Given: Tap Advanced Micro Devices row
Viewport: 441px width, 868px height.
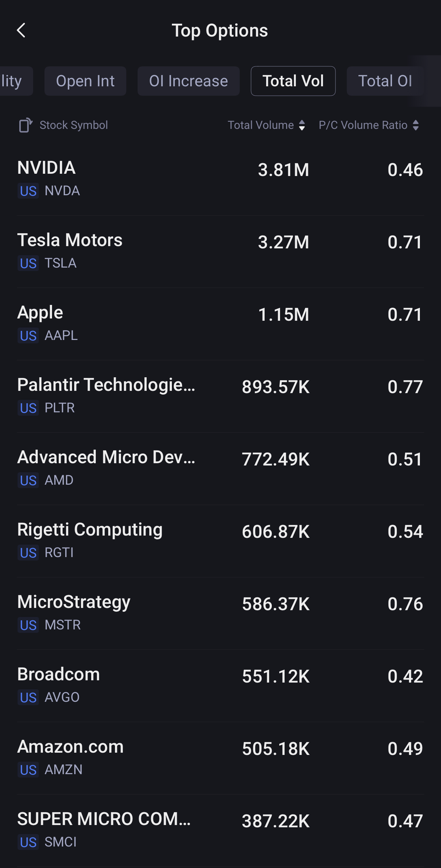Looking at the screenshot, I should pos(220,468).
